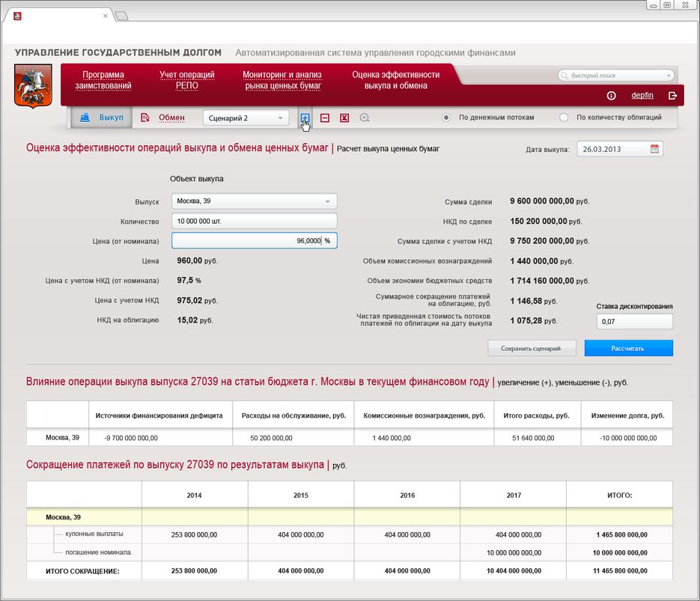The width and height of the screenshot is (700, 601).
Task: Click value '1 075,28' руб.
Action: click(x=526, y=320)
